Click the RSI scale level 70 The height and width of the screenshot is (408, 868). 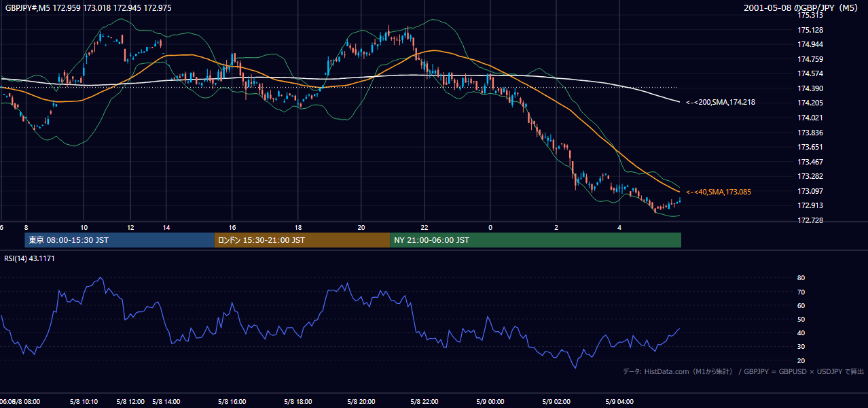click(x=801, y=292)
